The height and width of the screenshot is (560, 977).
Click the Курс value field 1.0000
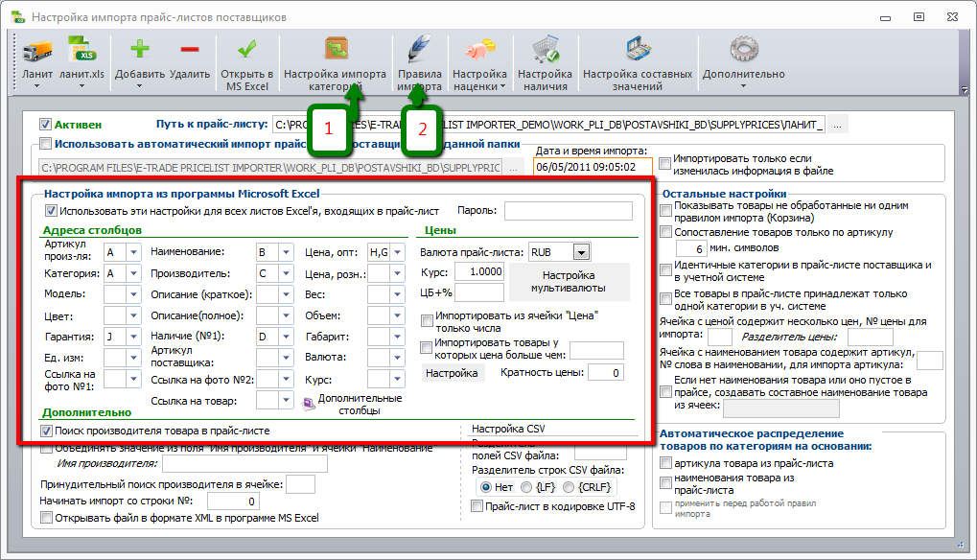coord(479,271)
